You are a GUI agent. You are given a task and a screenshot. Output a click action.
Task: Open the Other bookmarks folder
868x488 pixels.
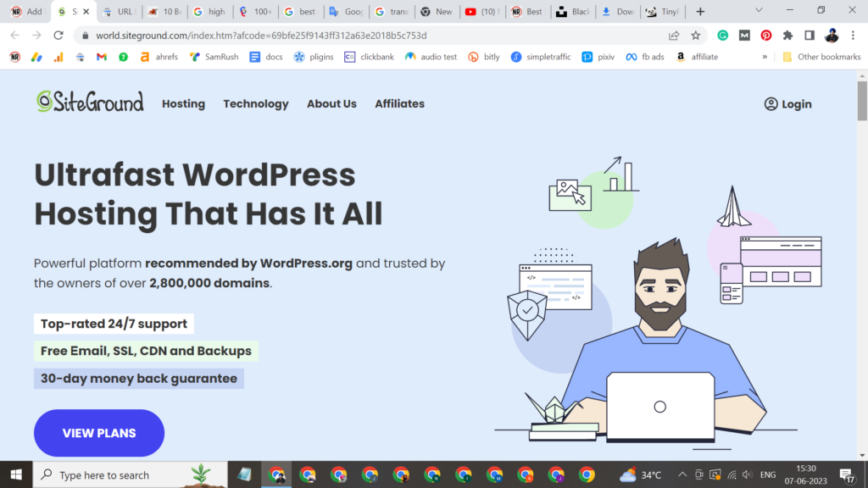[821, 57]
